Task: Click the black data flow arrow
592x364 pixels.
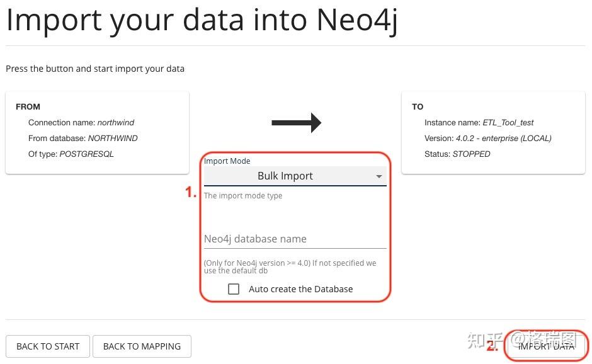Action: click(x=296, y=122)
